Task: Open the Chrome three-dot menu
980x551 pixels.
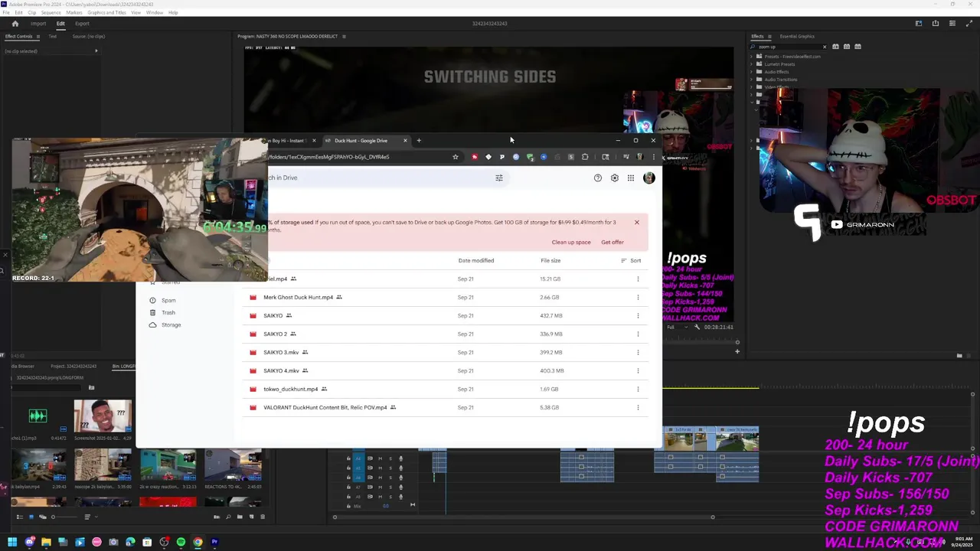Action: pos(653,157)
